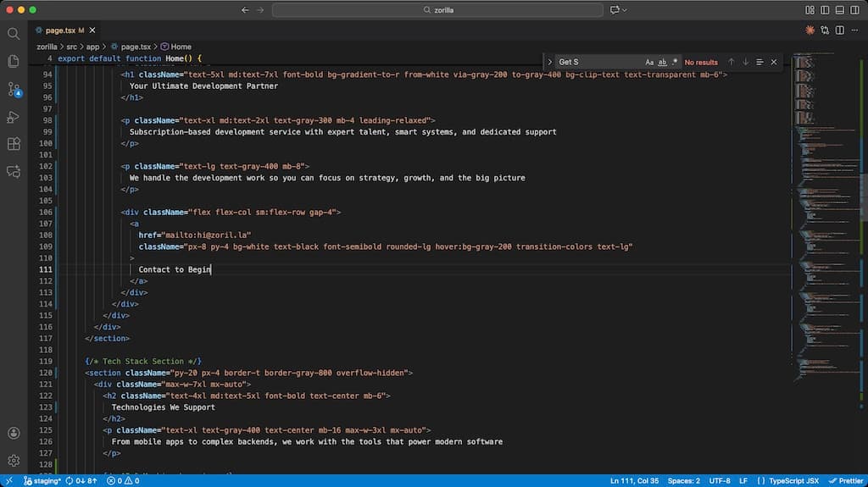868x487 pixels.
Task: Open Source Control view with badge
Action: (x=14, y=89)
